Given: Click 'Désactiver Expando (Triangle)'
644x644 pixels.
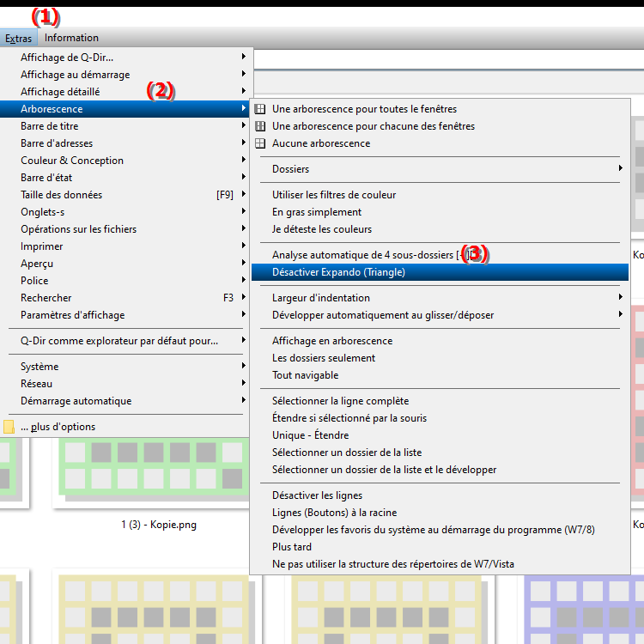Looking at the screenshot, I should [440, 272].
